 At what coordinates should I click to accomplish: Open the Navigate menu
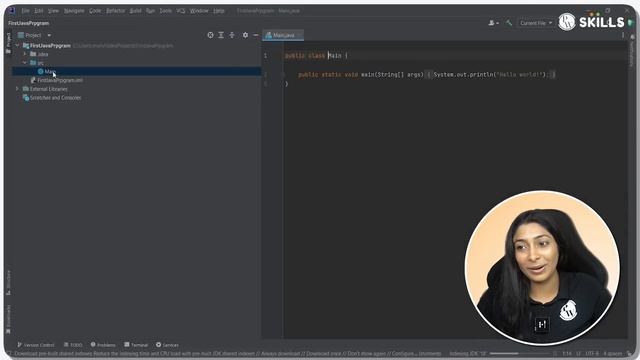point(74,11)
